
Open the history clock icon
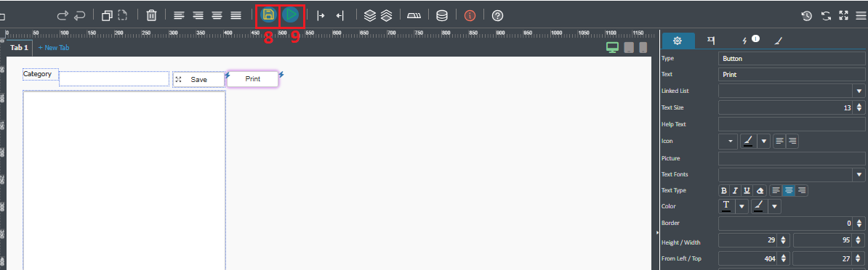[806, 15]
